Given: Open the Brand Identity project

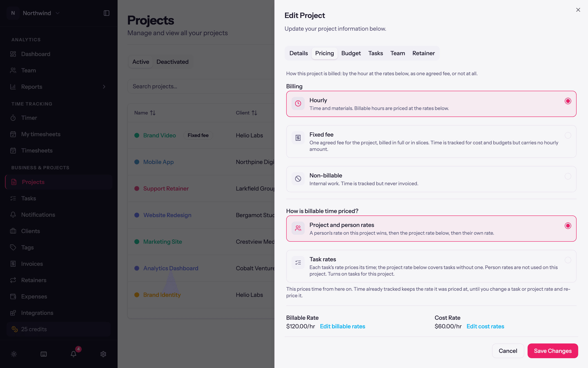Looking at the screenshot, I should pos(162,295).
